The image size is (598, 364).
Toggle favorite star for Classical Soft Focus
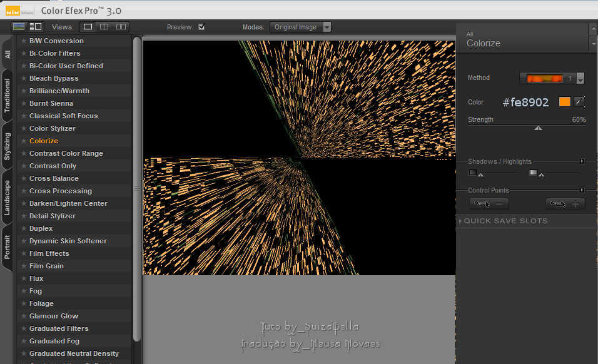(24, 116)
